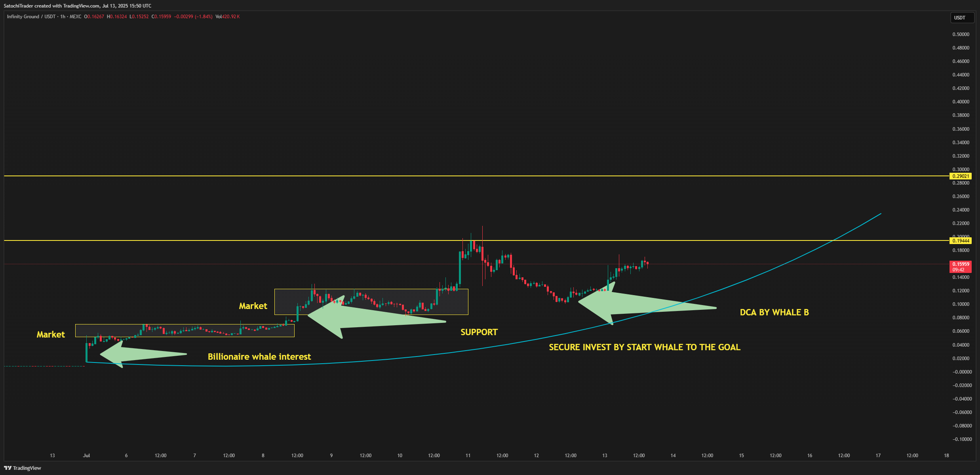Click the 0.30000 price axis label
980x475 pixels.
(961, 170)
